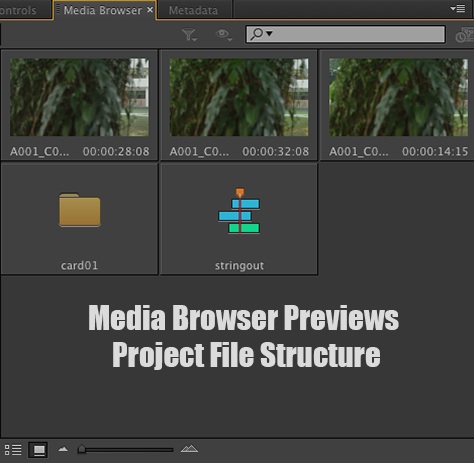Click inside the search input field

tap(345, 34)
